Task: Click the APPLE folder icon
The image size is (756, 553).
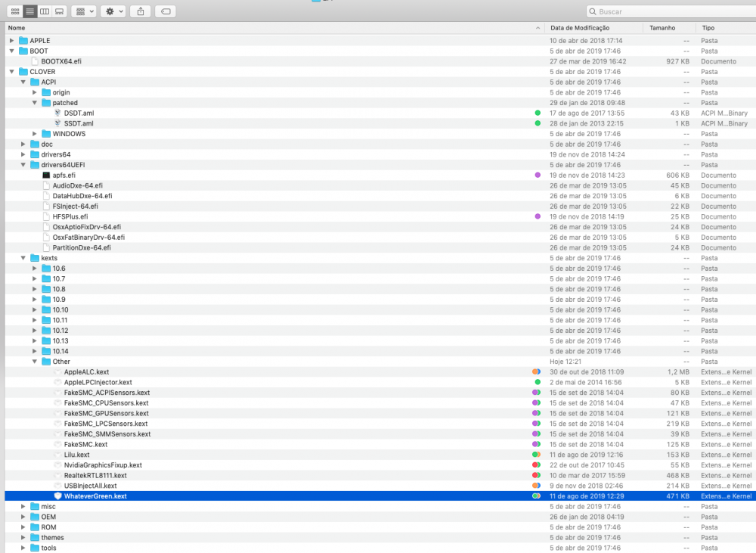Action: [x=23, y=41]
